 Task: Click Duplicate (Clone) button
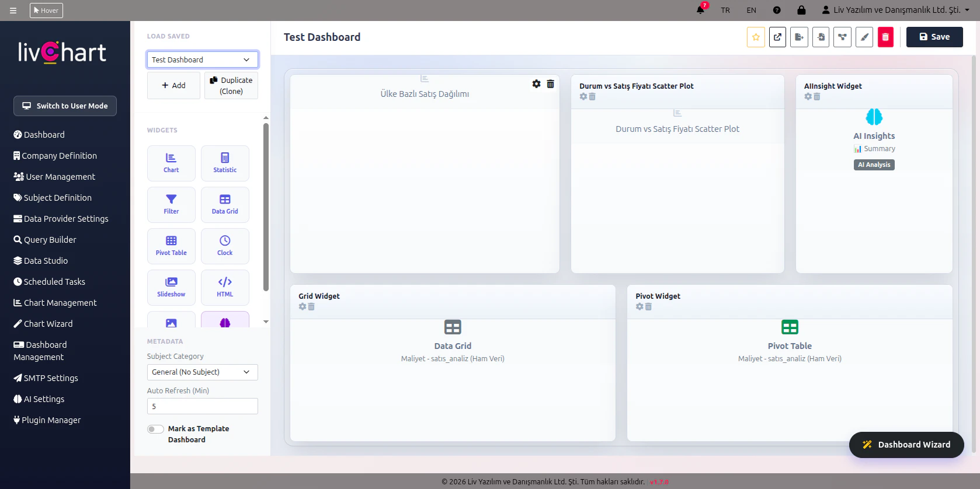(231, 85)
